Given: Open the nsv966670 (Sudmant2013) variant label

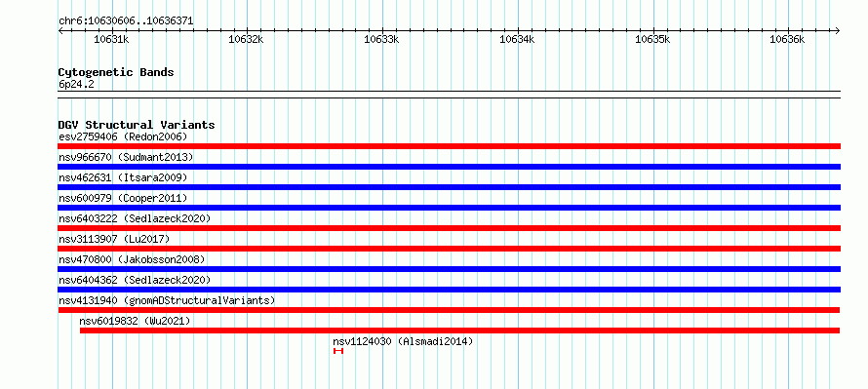Looking at the screenshot, I should click(x=126, y=157).
